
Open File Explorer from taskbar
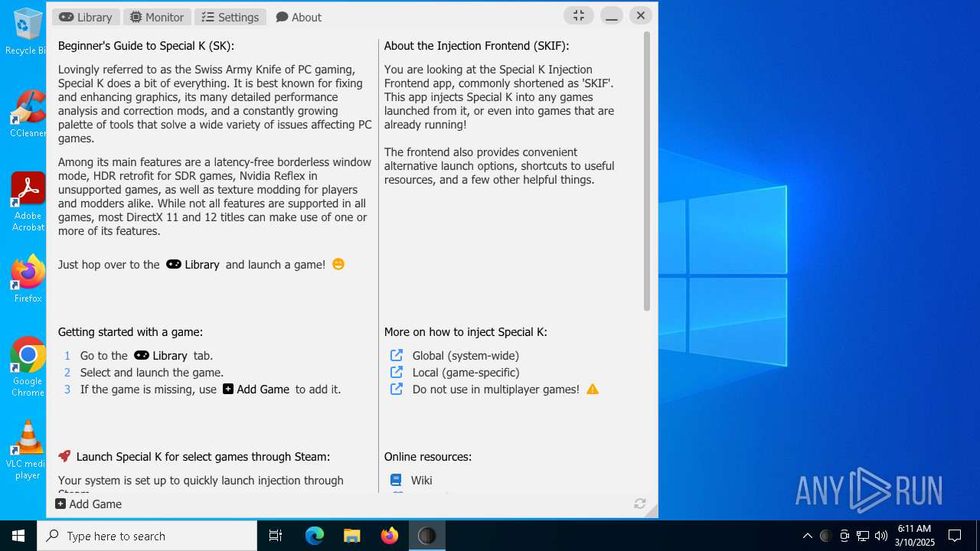[352, 536]
